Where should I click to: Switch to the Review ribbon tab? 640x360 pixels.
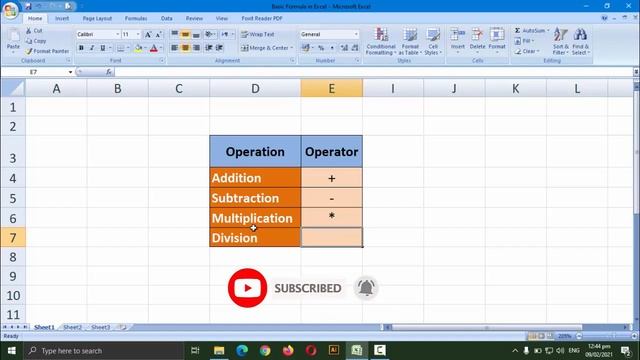pyautogui.click(x=194, y=18)
